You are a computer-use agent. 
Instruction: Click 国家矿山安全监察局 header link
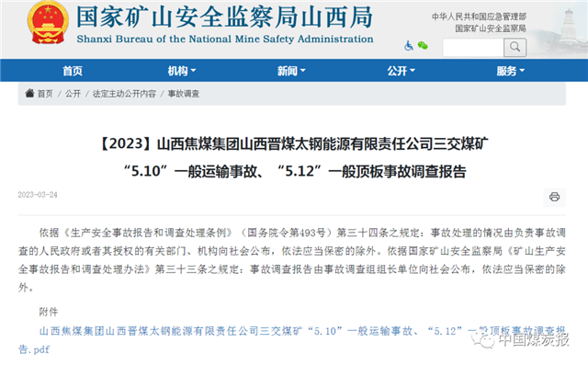click(x=491, y=29)
